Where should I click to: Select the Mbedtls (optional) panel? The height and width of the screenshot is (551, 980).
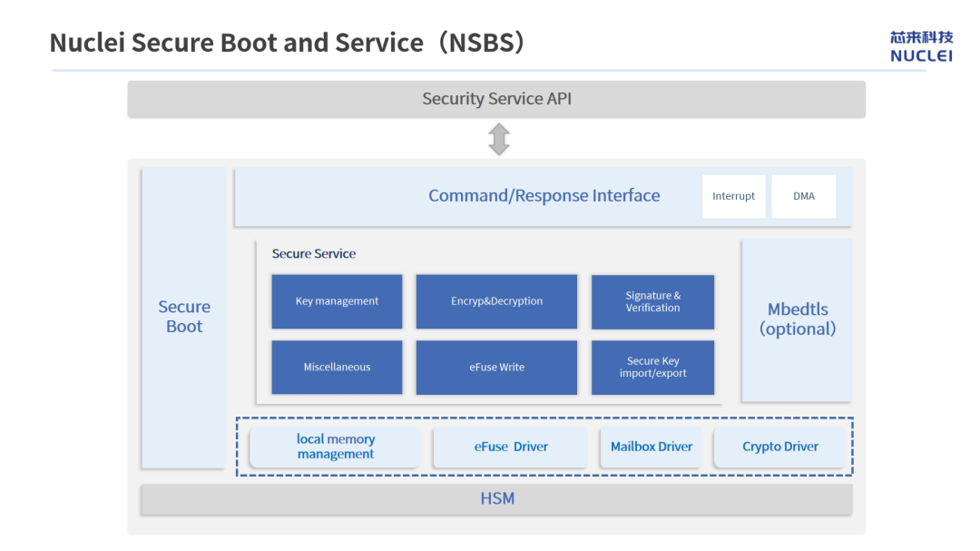(x=797, y=320)
